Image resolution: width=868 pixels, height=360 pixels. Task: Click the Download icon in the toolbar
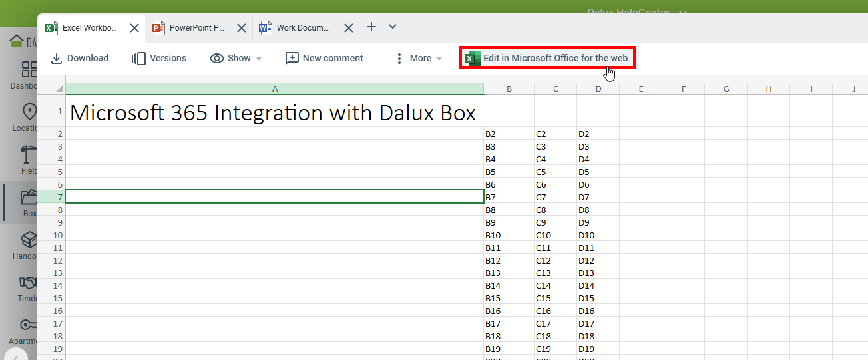point(57,59)
